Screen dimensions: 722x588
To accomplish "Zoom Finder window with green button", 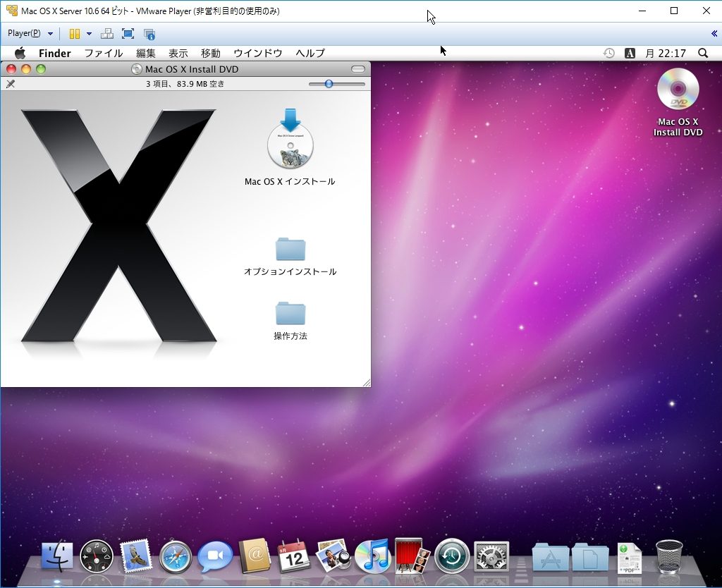I will tap(41, 69).
